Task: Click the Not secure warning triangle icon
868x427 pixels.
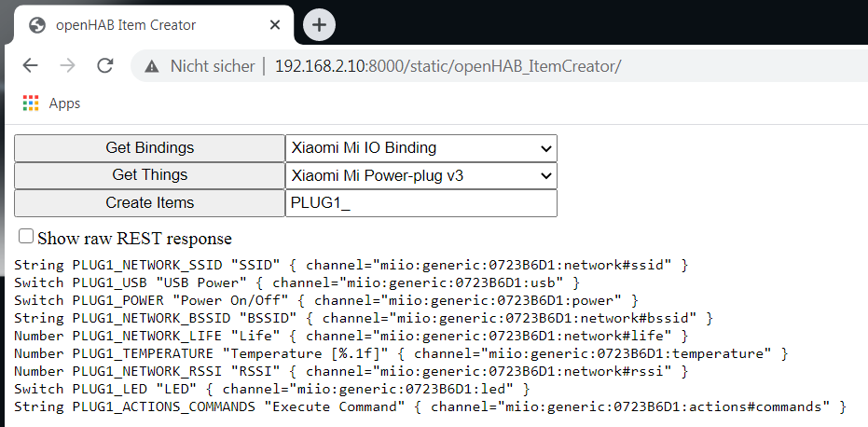Action: pyautogui.click(x=151, y=66)
